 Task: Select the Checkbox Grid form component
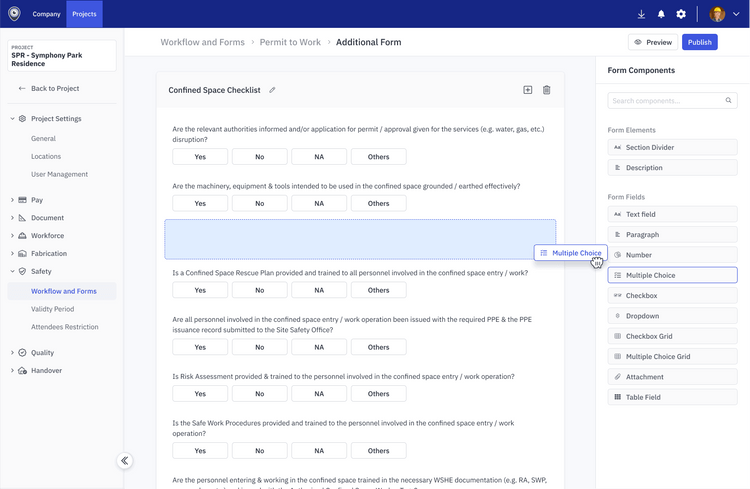tap(672, 336)
